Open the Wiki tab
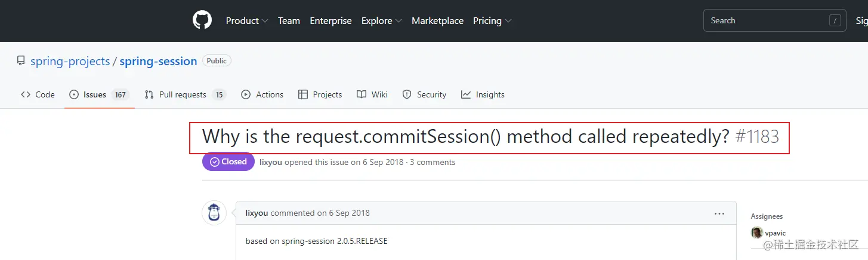Image resolution: width=868 pixels, height=260 pixels. coord(372,94)
